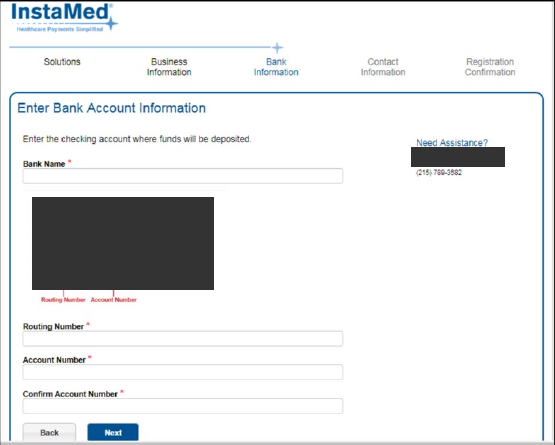The image size is (555, 445).
Task: Click the Account Number input field
Action: (x=183, y=372)
